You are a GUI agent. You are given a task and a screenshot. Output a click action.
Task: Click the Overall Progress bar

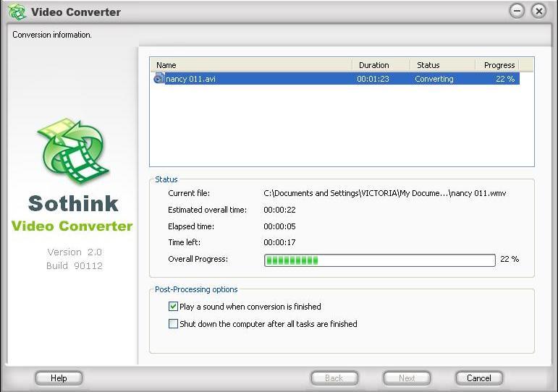point(380,260)
